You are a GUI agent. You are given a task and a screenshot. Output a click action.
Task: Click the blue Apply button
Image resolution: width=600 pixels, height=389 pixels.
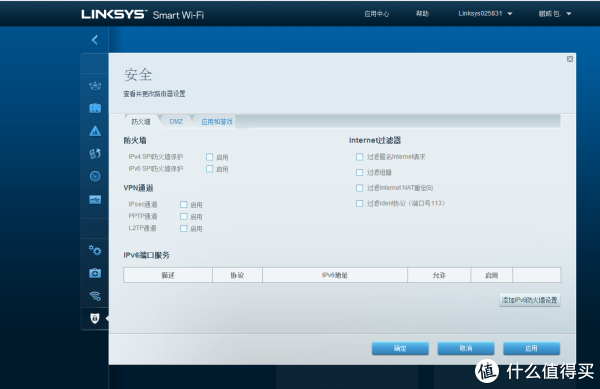pos(532,348)
